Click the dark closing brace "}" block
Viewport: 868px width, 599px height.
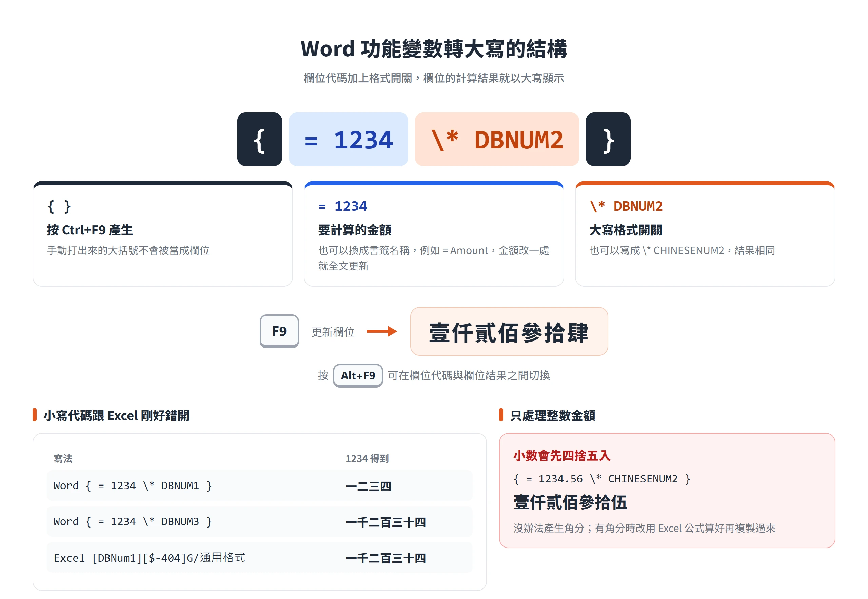pos(608,139)
